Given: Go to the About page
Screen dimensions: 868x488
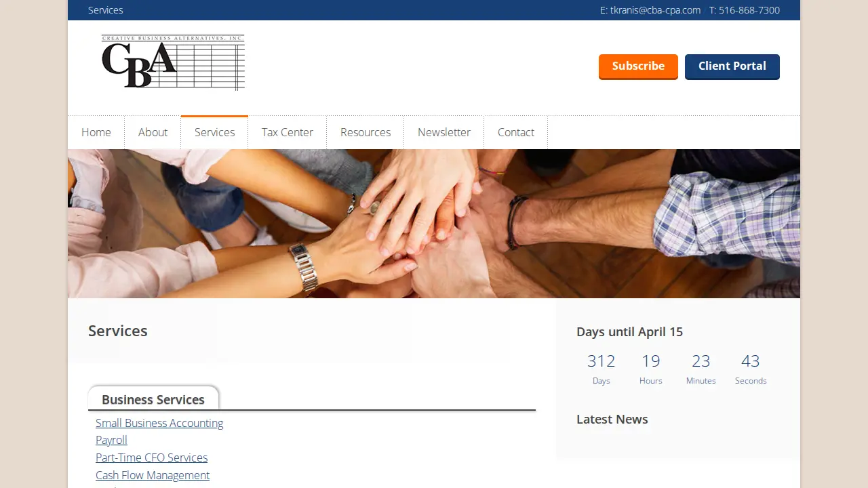Looking at the screenshot, I should (x=153, y=132).
